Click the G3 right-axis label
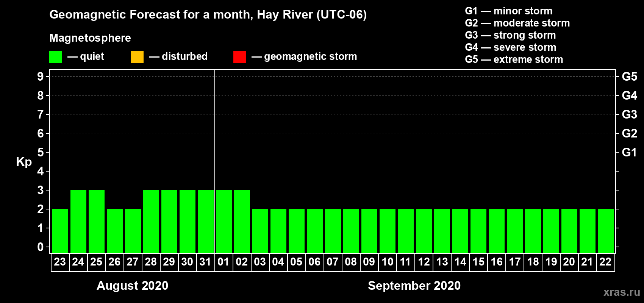The width and height of the screenshot is (644, 303). pos(630,114)
